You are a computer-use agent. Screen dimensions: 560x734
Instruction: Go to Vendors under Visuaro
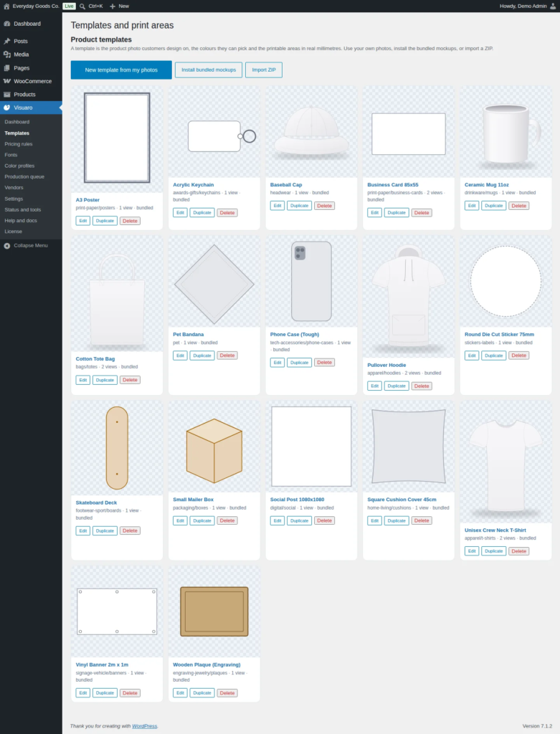click(14, 187)
